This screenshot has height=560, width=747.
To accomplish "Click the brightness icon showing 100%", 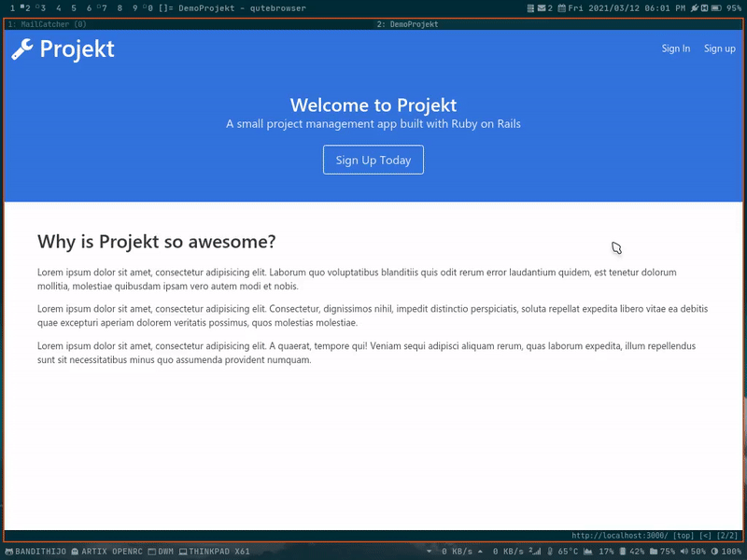I will tap(713, 552).
